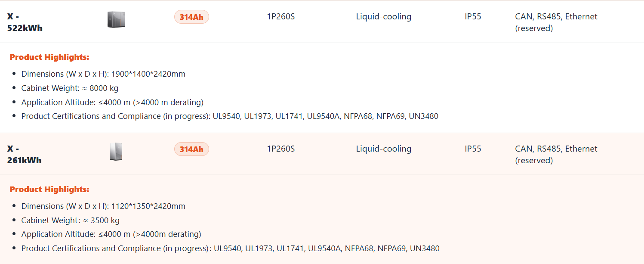
Task: Click Liquid-cooling in the X-261kWh row
Action: (383, 149)
